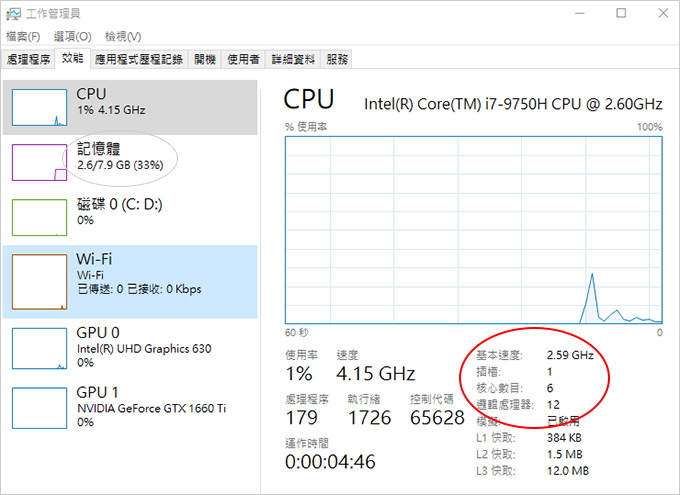Open the 使用者 tab
Image resolution: width=680 pixels, height=495 pixels.
(243, 59)
